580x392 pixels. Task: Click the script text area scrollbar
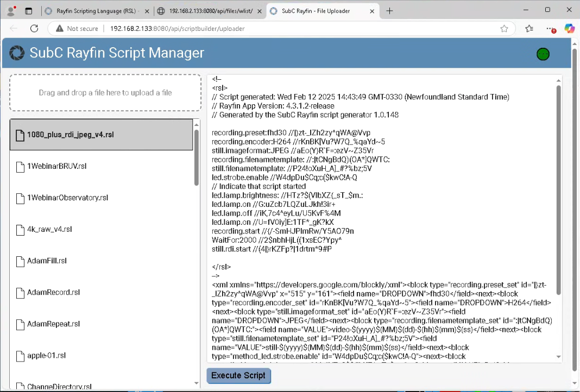click(558, 190)
